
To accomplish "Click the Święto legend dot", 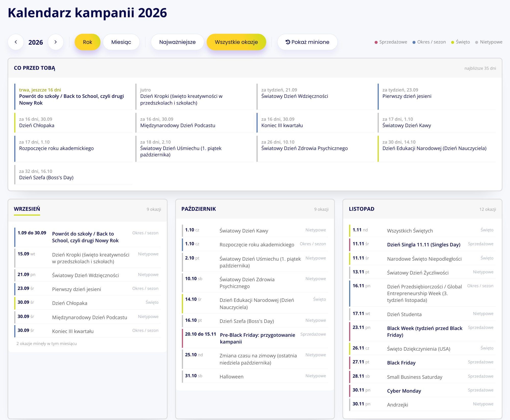I will (x=453, y=42).
